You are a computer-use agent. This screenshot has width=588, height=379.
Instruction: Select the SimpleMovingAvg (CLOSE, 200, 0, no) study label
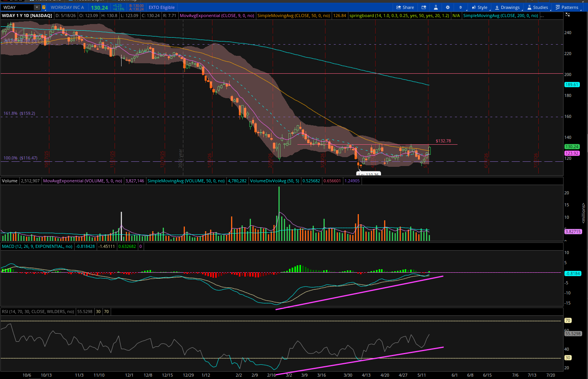[x=501, y=16]
